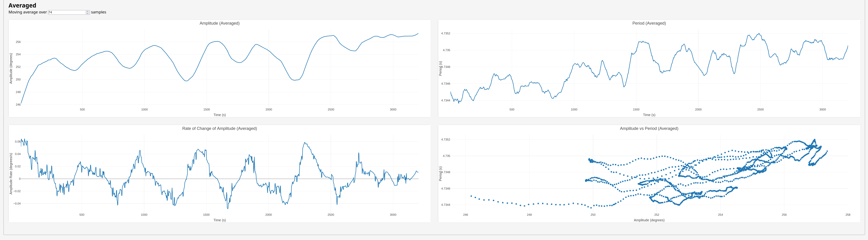
Task: Click Time (s) axis label under Period chart
Action: point(649,115)
